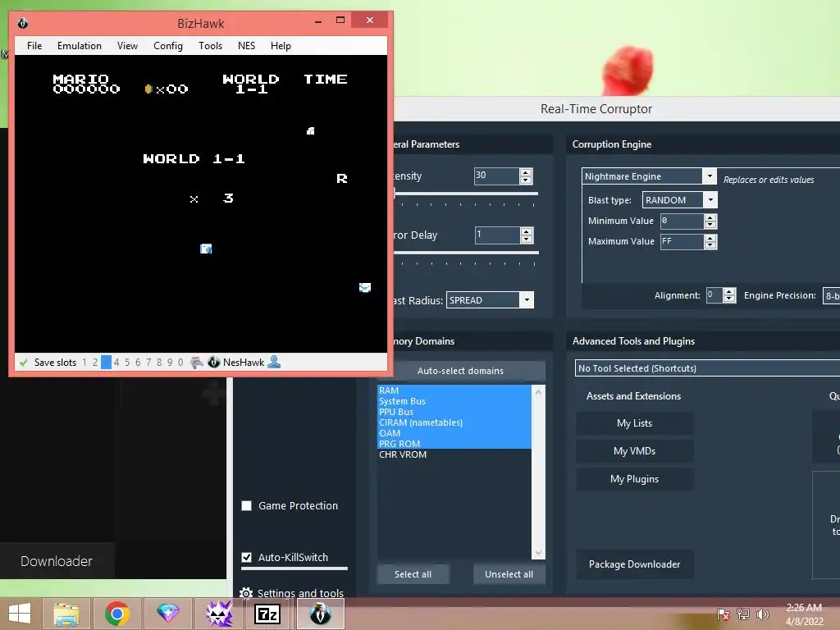Open the File menu in BizHawk
Screen dimensions: 840x630
pos(34,46)
